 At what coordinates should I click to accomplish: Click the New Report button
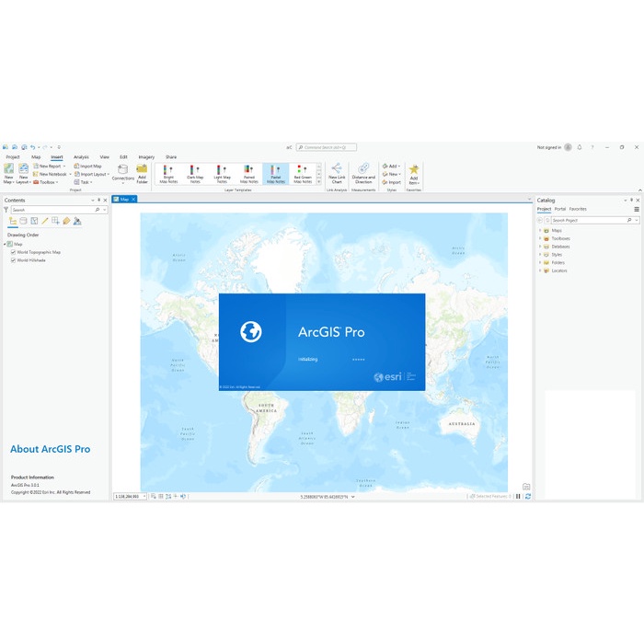click(49, 166)
